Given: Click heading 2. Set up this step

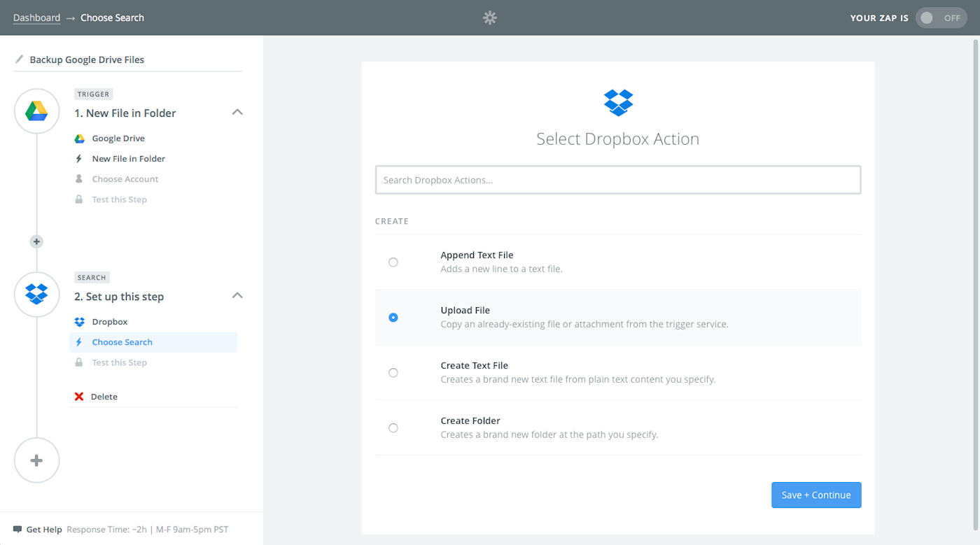Looking at the screenshot, I should (119, 297).
